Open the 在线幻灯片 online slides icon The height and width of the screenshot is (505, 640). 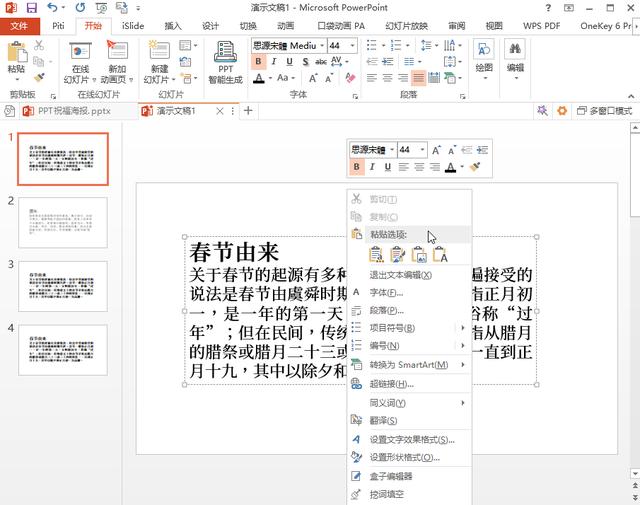click(x=80, y=52)
